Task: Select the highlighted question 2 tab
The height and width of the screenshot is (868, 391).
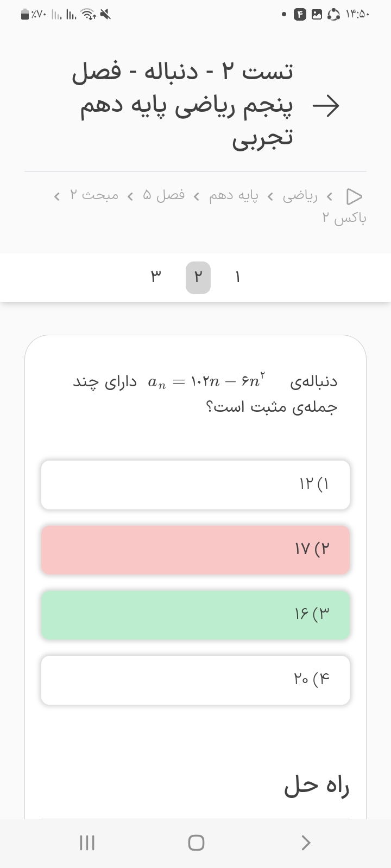Action: (198, 277)
